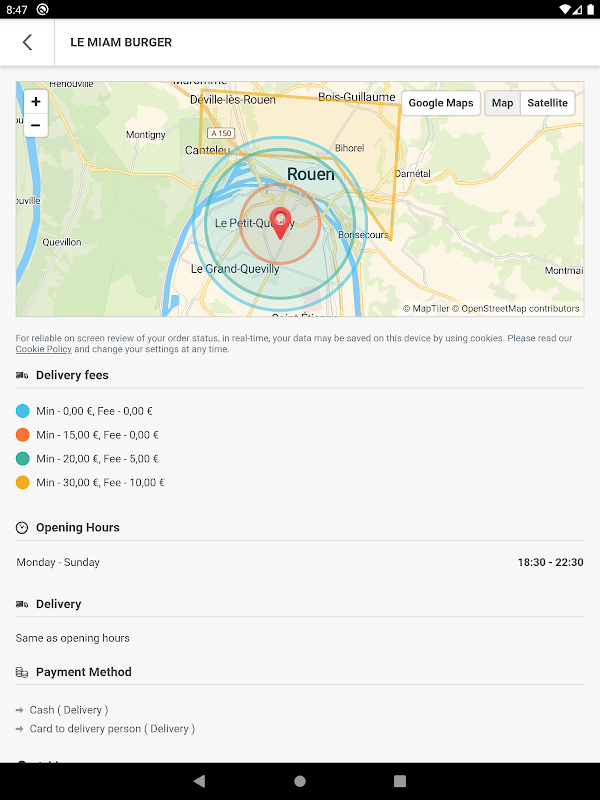Click 'Min - 20,00 €, Fee - 5,00 €' text
Screen dimensions: 600x800
[97, 459]
